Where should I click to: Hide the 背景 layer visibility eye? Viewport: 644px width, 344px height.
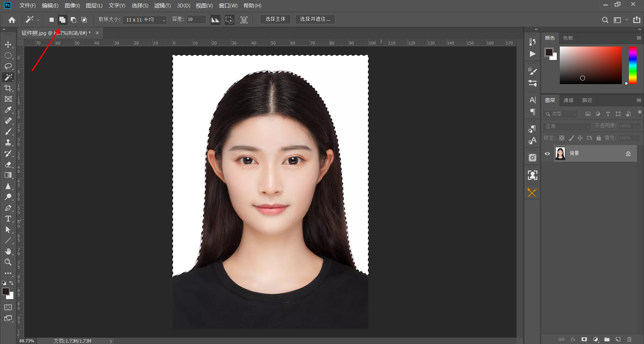(547, 154)
